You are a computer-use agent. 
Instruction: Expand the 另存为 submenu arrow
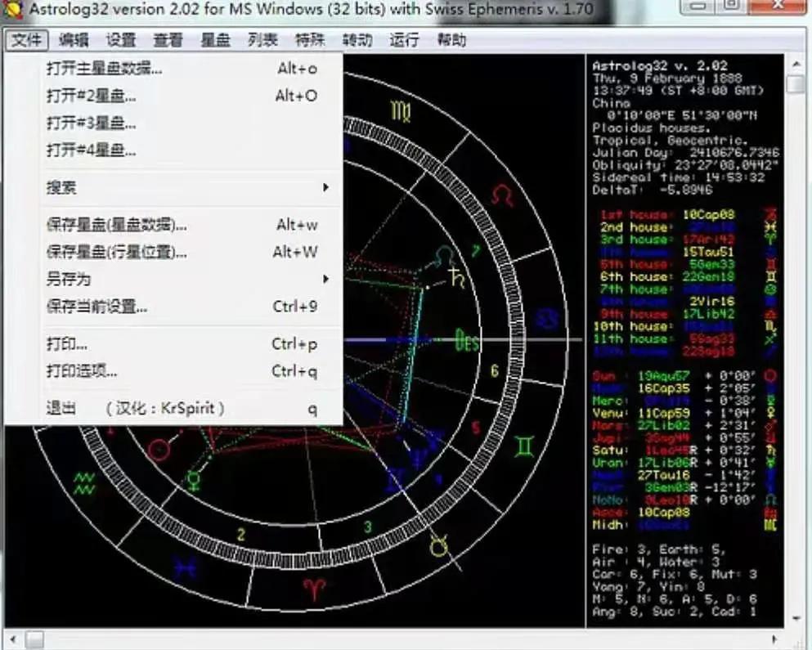click(325, 278)
